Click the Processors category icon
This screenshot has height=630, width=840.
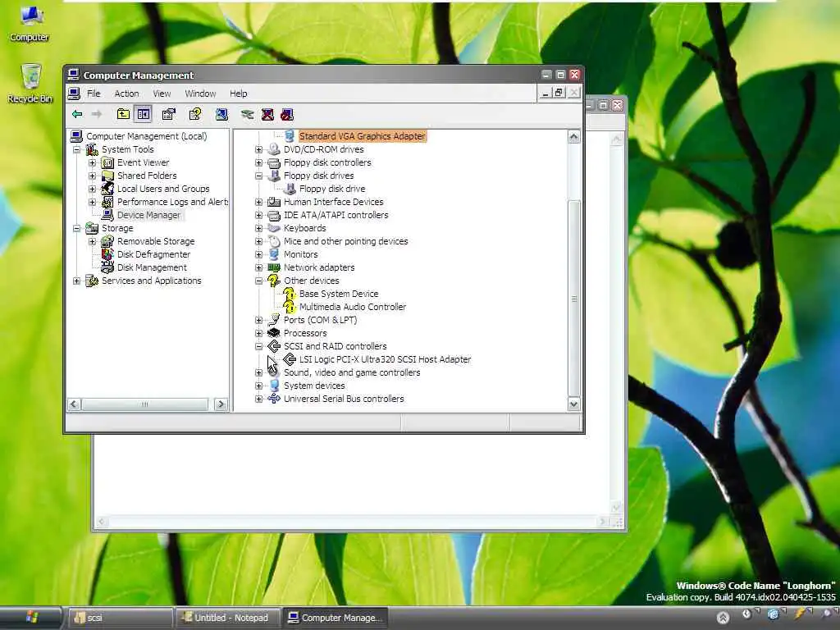click(274, 333)
